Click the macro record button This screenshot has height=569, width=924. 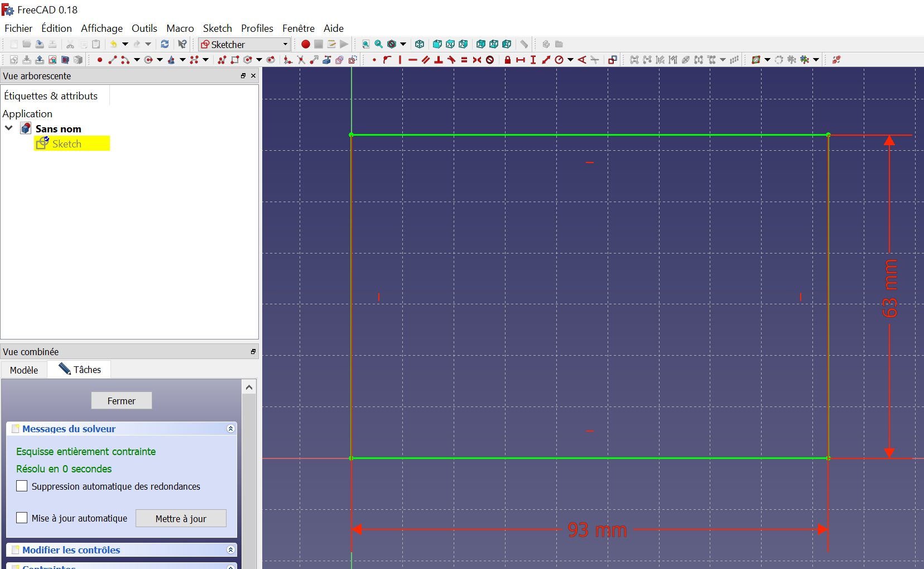(306, 44)
